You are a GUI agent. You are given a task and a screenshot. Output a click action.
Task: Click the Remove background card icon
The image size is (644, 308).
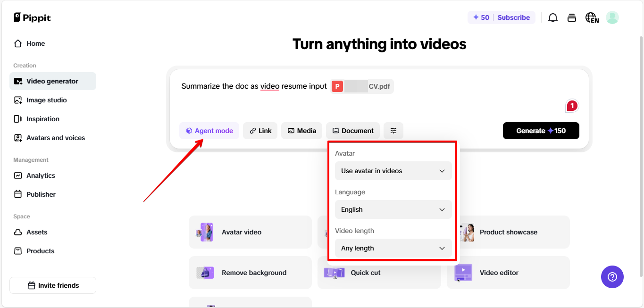[205, 273]
